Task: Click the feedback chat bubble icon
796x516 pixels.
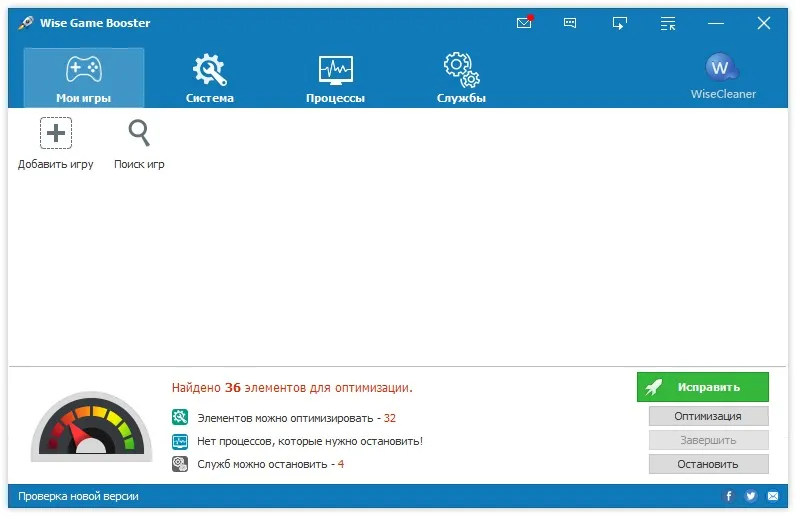Action: click(570, 23)
